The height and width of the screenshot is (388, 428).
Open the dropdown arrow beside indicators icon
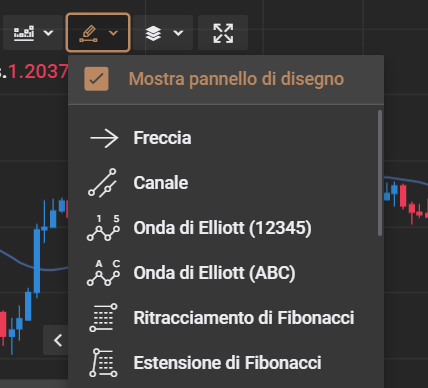(x=49, y=33)
